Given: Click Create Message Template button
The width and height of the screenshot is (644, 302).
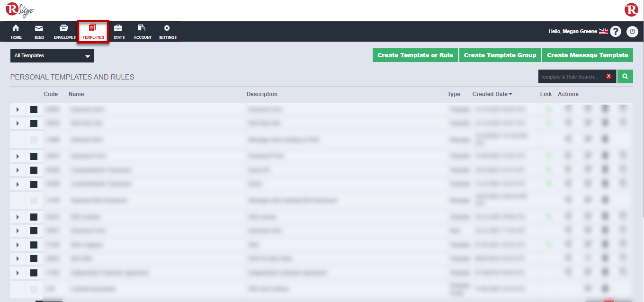Looking at the screenshot, I should tap(588, 55).
